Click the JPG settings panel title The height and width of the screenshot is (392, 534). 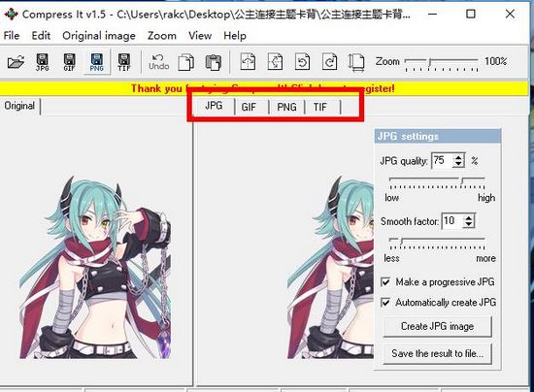(437, 136)
